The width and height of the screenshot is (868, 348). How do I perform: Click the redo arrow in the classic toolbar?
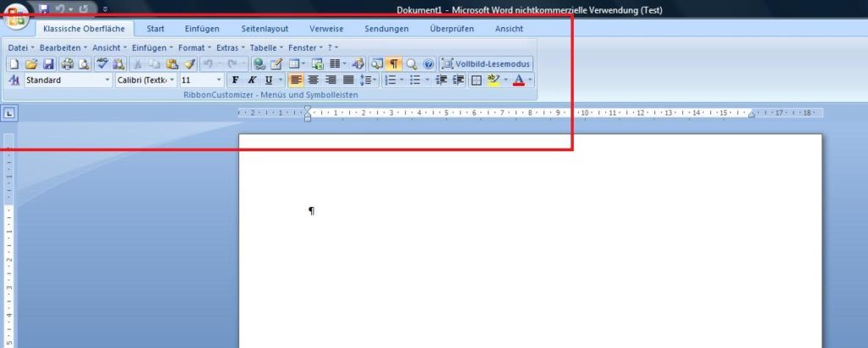click(x=232, y=64)
